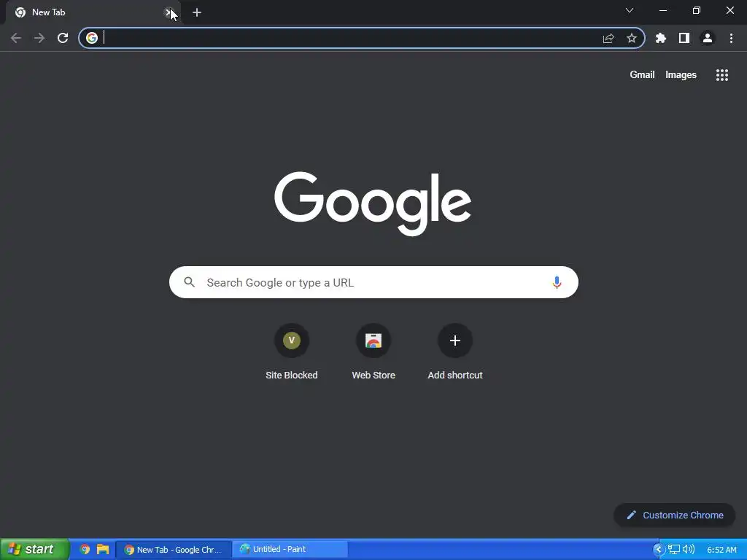Close the New Tab tab
Image resolution: width=747 pixels, height=560 pixels.
click(168, 12)
